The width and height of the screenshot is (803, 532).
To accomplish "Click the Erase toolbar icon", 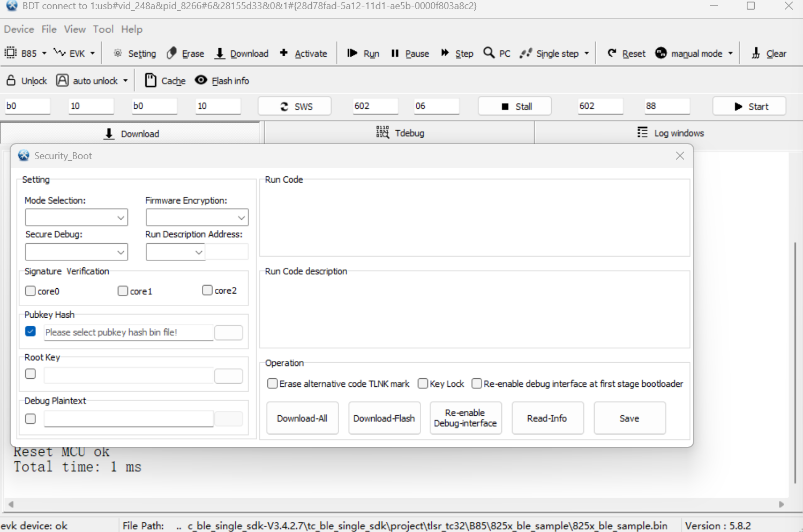I will click(172, 53).
